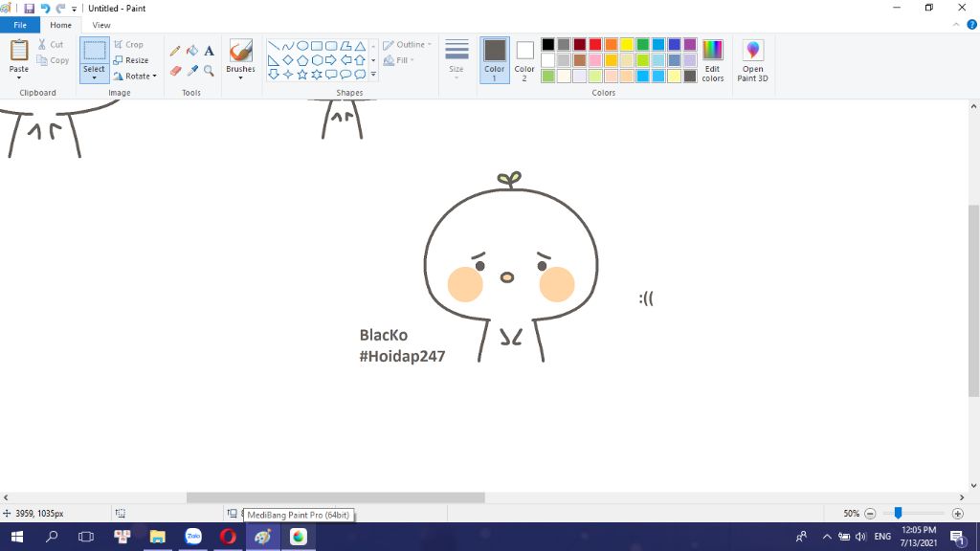Screen dimensions: 980x551
Task: Pick the red color swatch
Action: point(595,44)
